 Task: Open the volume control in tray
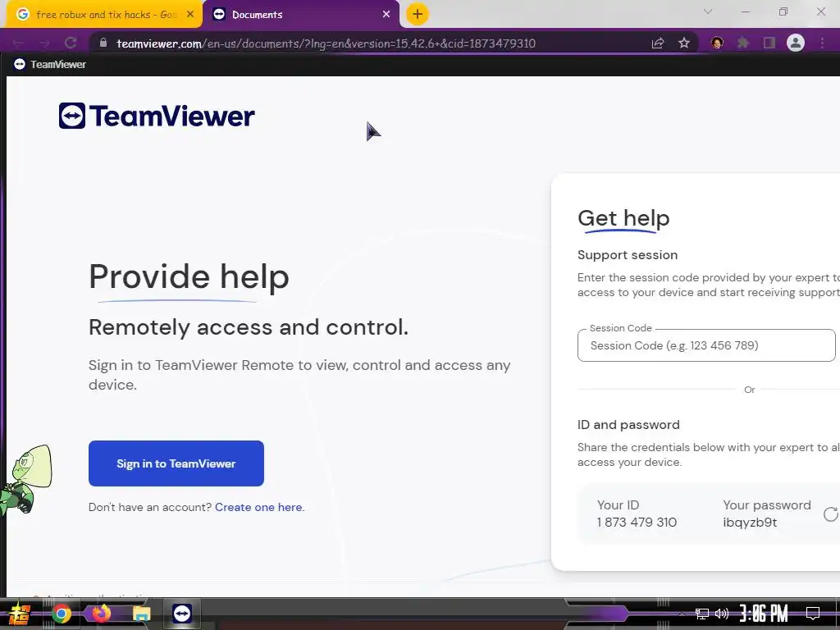(x=722, y=614)
